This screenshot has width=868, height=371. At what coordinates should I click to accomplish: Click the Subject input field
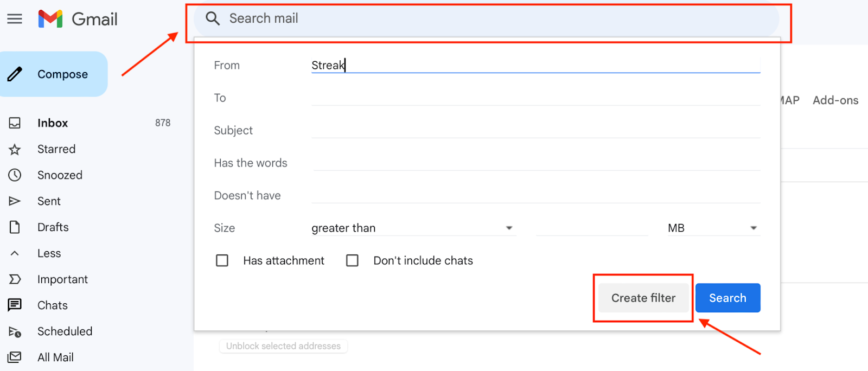tap(535, 130)
